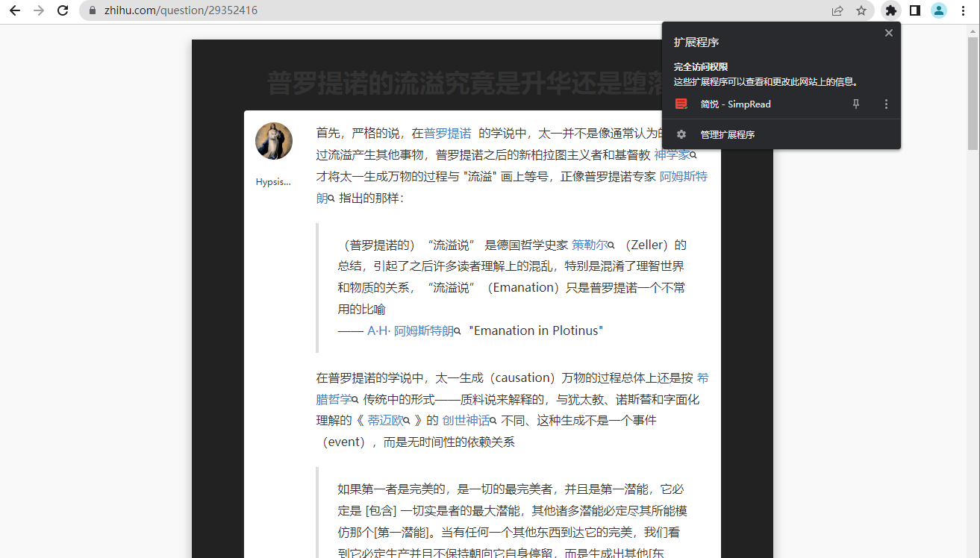Click the browser forward arrow
This screenshot has height=558, width=980.
pos(39,10)
